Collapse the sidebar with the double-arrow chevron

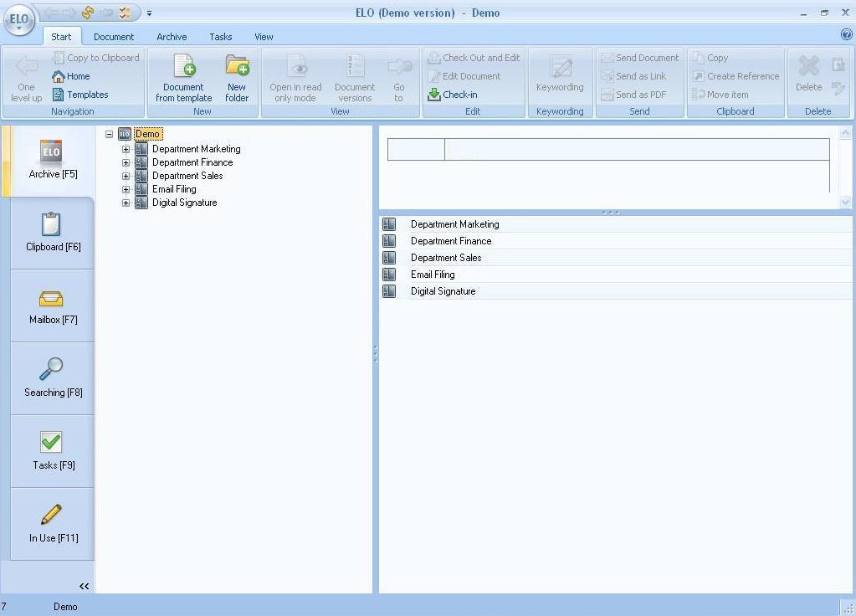pyautogui.click(x=84, y=586)
